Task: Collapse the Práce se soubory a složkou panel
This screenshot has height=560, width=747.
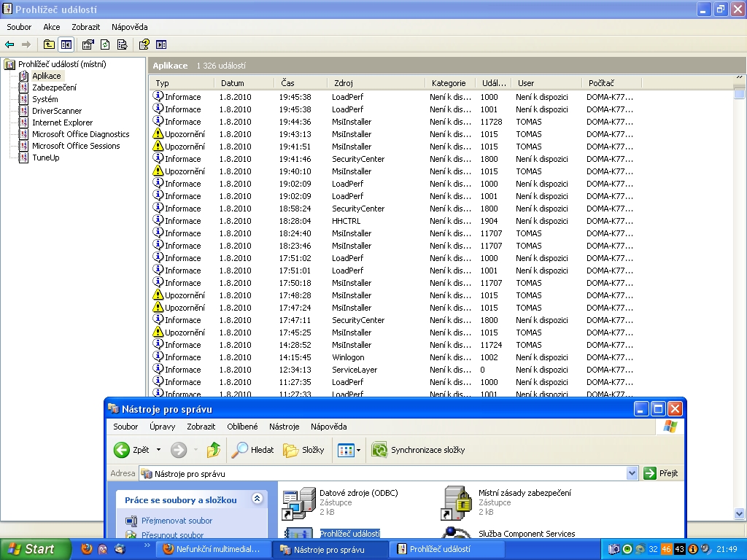Action: pos(257,499)
